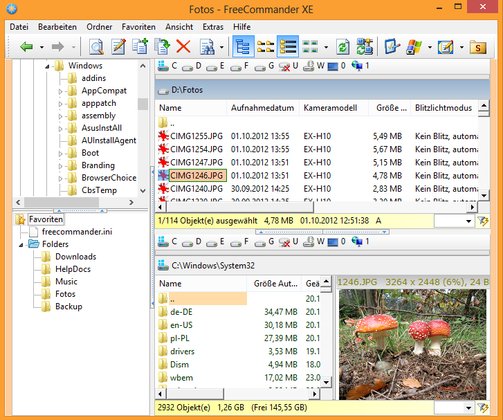Select drive W in the upper drive bar
The width and height of the screenshot is (503, 420).
coord(314,66)
